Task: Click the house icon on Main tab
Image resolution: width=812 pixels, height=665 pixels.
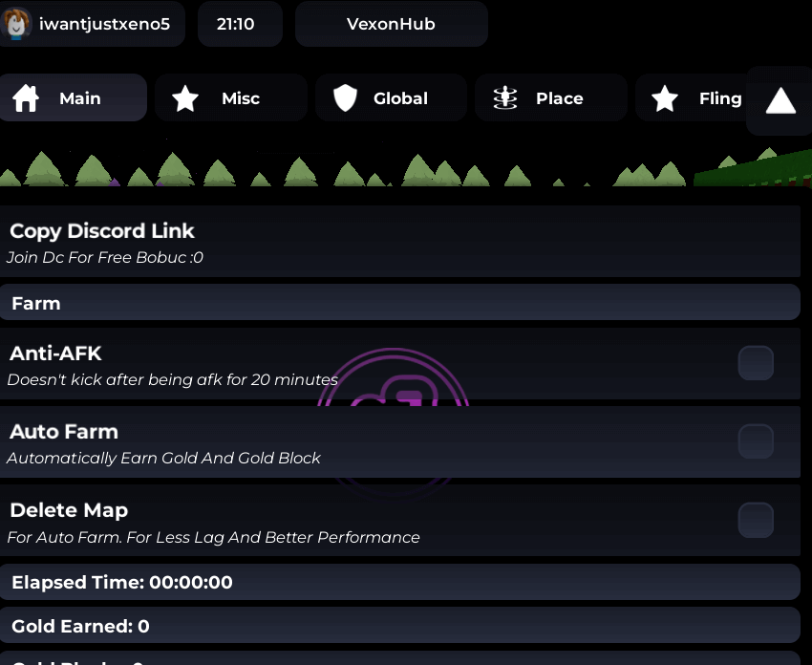Action: 26,97
